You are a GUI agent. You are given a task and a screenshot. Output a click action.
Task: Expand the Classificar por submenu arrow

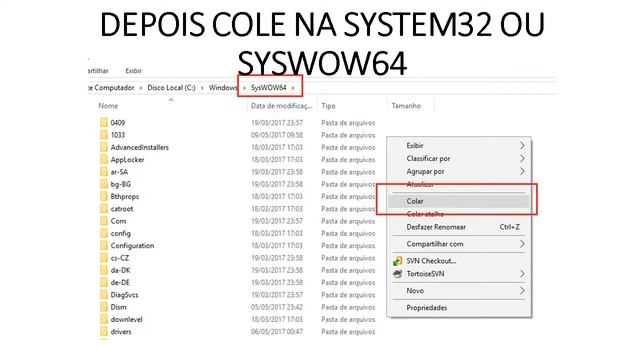(522, 158)
